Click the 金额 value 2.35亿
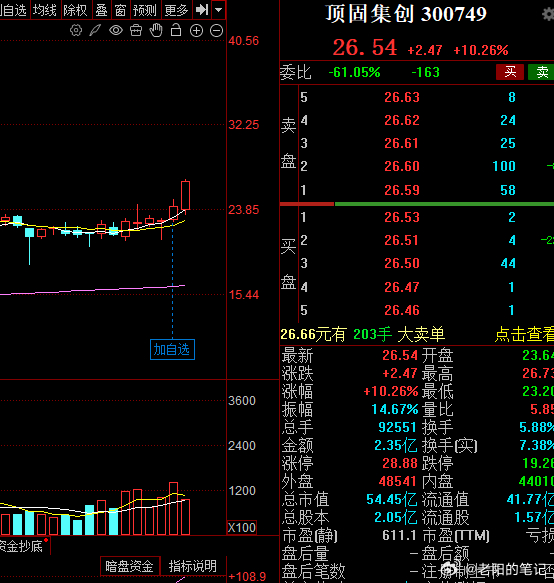 396,445
